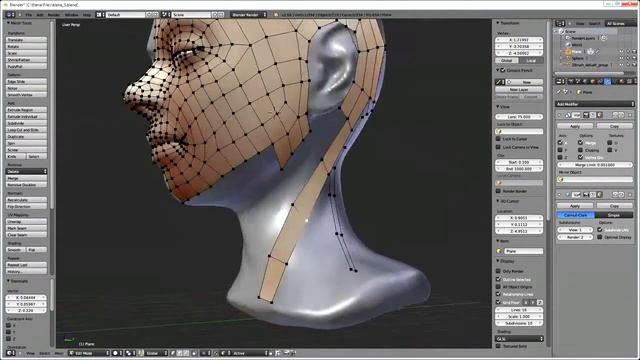Open the screen layout browse icon
The image size is (640, 360).
(100, 15)
